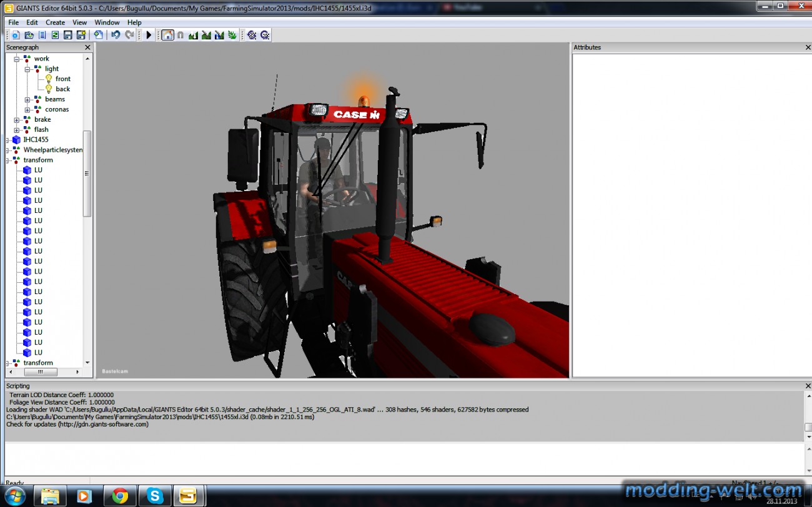
Task: Select the blue terrain detail paint icon
Action: point(219,35)
